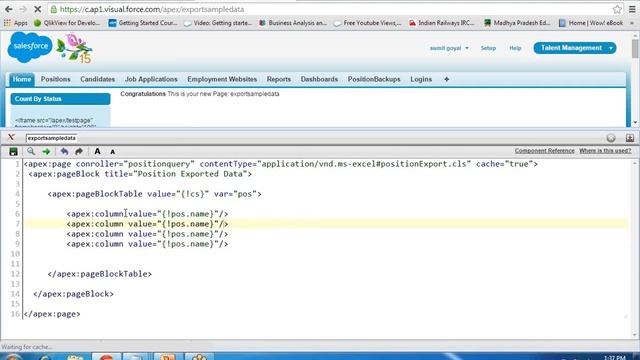Click the closing apex:pageBlock tag
640x360 pixels.
[73, 294]
